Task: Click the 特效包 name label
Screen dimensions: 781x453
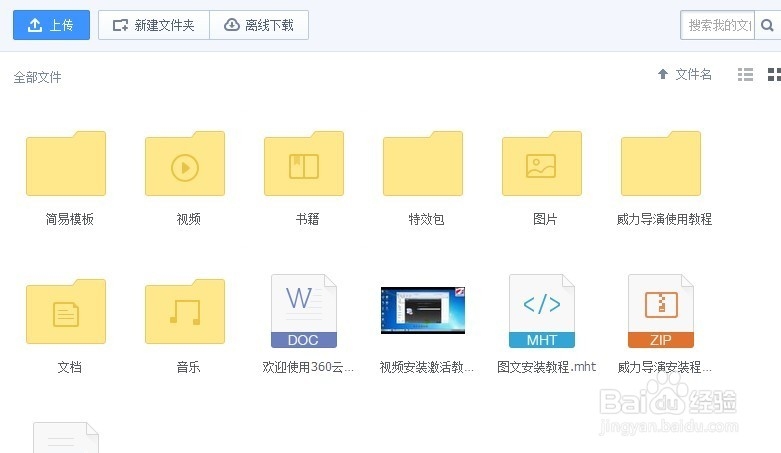Action: tap(426, 219)
